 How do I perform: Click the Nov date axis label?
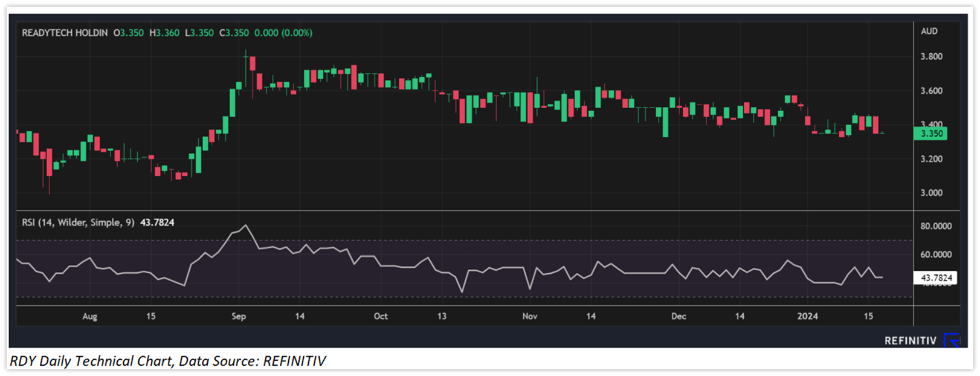coord(530,316)
